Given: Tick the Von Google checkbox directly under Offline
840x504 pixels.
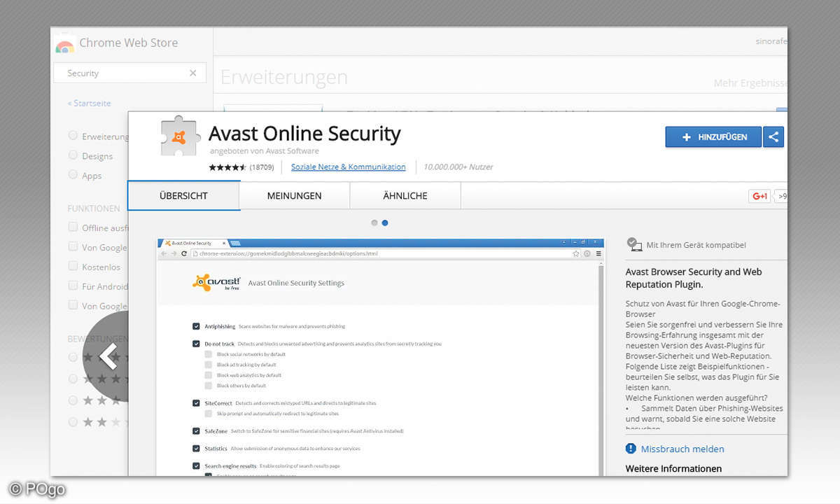Looking at the screenshot, I should pos(73,246).
